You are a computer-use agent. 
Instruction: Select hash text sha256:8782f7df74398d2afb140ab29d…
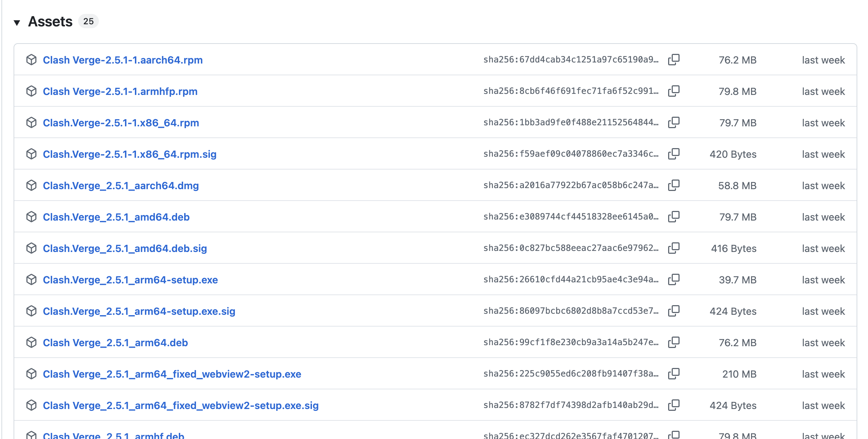571,405
